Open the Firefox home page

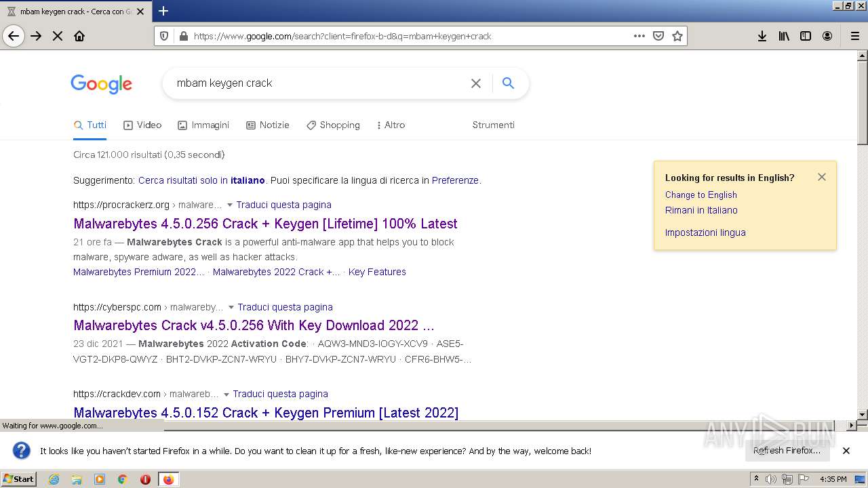point(79,36)
